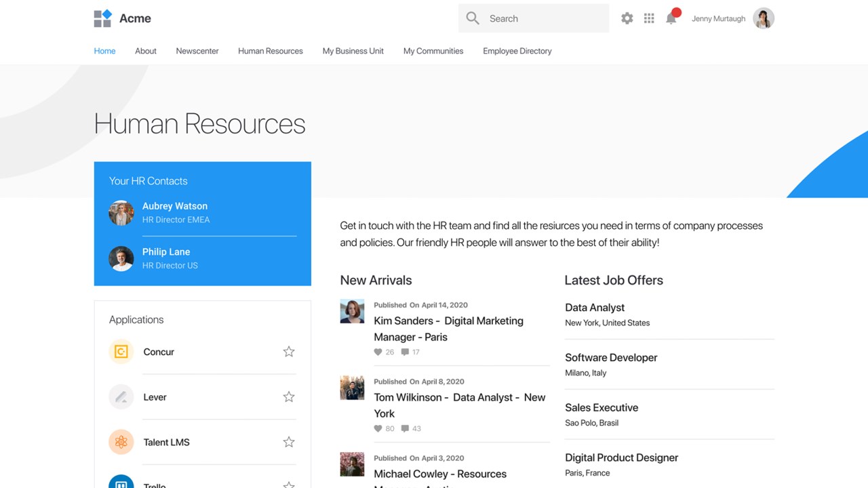The height and width of the screenshot is (488, 868).
Task: Open Tom Wilkinson Data Analyst article
Action: point(460,405)
